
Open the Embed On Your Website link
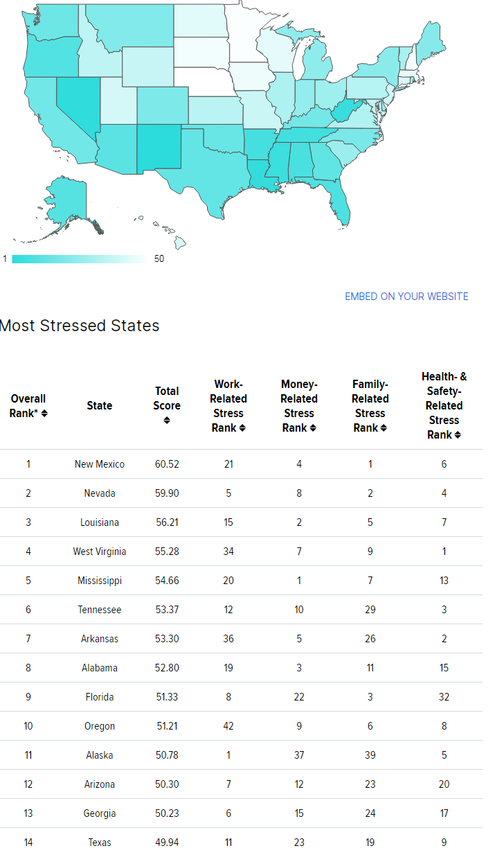[x=406, y=297]
